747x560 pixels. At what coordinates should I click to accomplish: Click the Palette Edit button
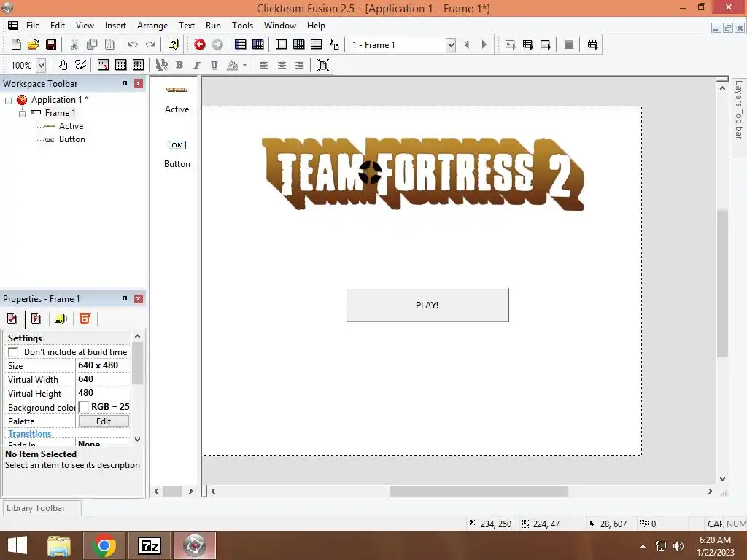click(x=104, y=421)
